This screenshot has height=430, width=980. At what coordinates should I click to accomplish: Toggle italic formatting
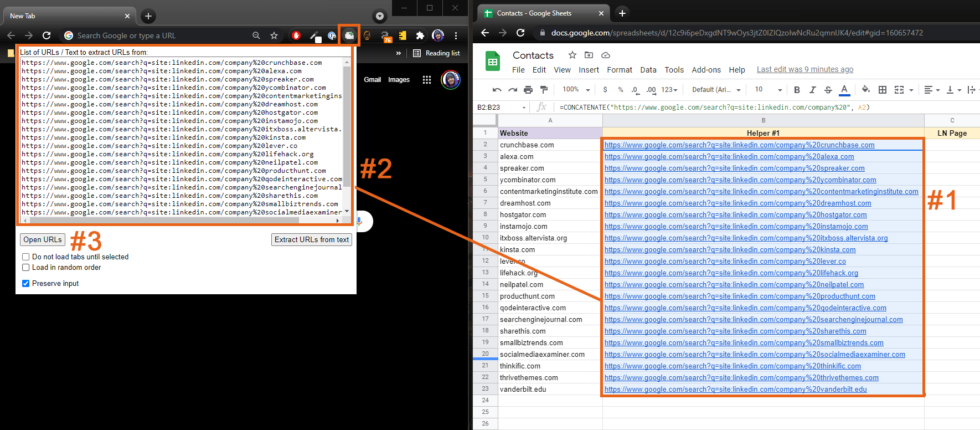click(x=813, y=90)
